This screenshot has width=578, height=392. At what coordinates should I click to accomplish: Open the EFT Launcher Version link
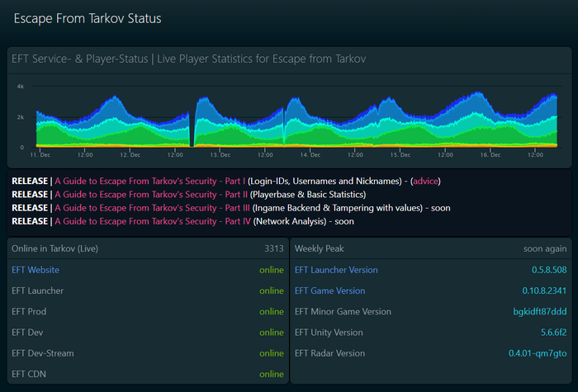336,270
